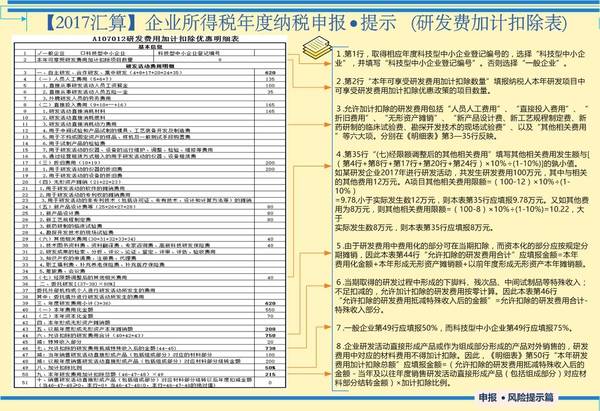Click the 750 value in row 44
The image size is (600, 411).
(x=270, y=335)
